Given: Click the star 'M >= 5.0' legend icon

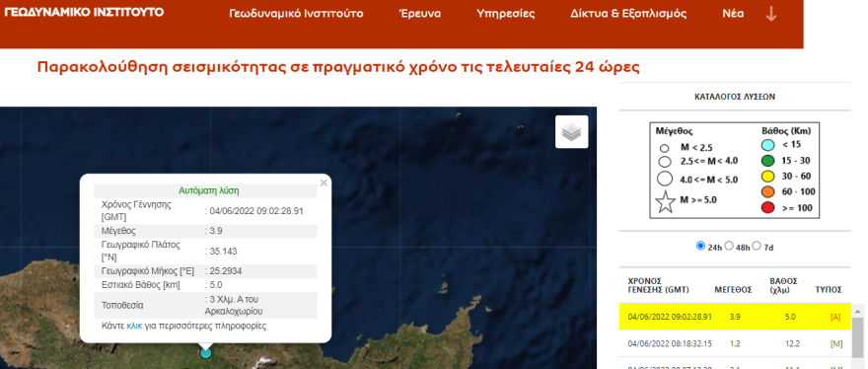Looking at the screenshot, I should click(666, 201).
